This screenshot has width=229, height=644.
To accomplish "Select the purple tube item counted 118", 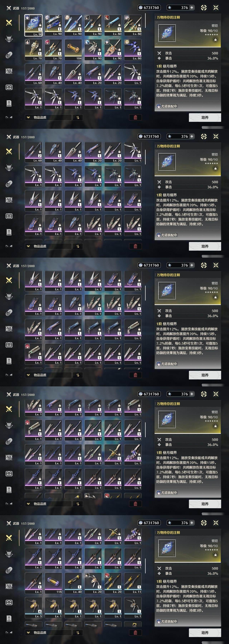I will click(53, 583).
